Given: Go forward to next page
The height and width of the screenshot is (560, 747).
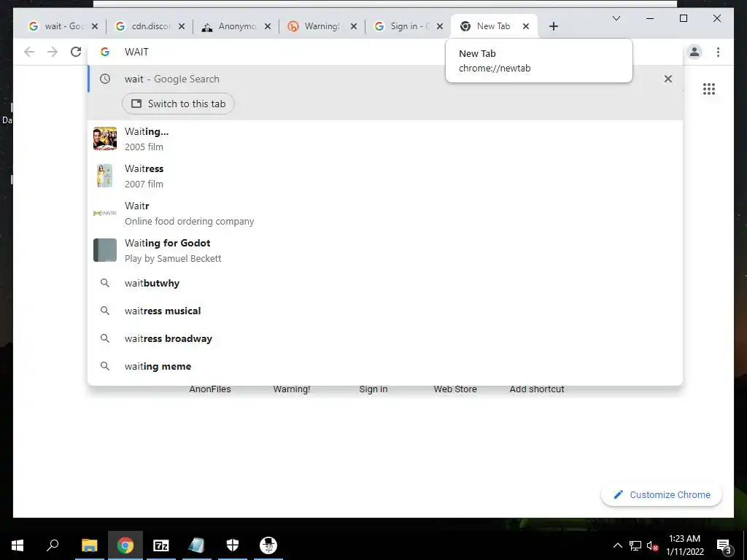Looking at the screenshot, I should (53, 52).
